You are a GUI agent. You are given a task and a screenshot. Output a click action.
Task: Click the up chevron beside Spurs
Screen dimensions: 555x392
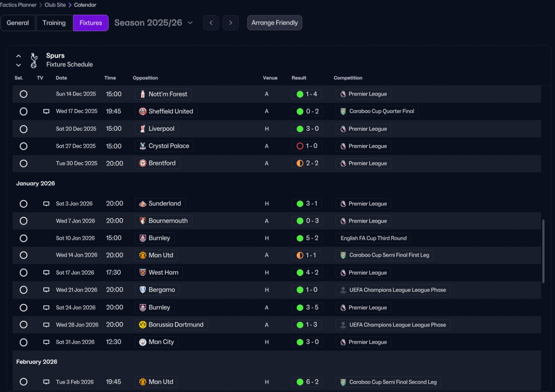point(19,56)
